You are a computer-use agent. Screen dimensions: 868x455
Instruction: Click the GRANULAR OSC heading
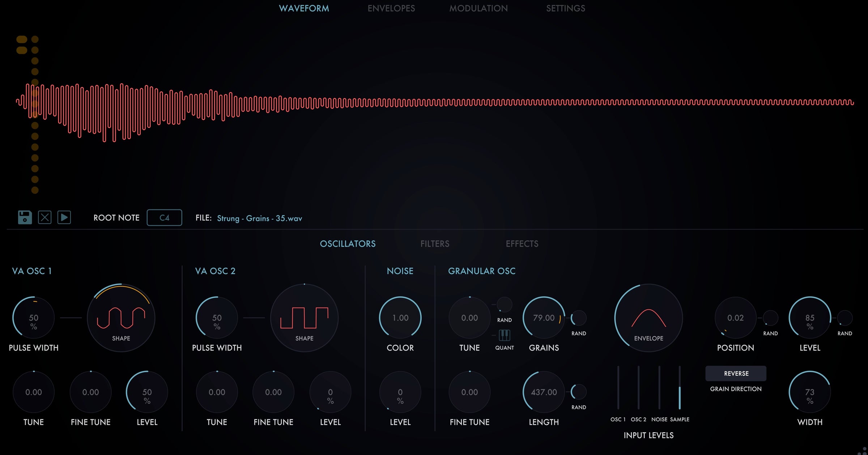(482, 271)
